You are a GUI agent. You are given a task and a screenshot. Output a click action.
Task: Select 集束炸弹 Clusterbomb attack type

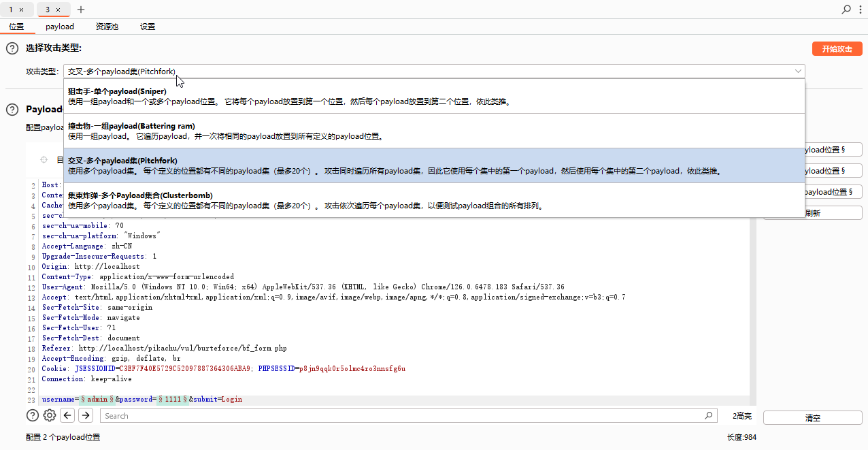coord(434,200)
